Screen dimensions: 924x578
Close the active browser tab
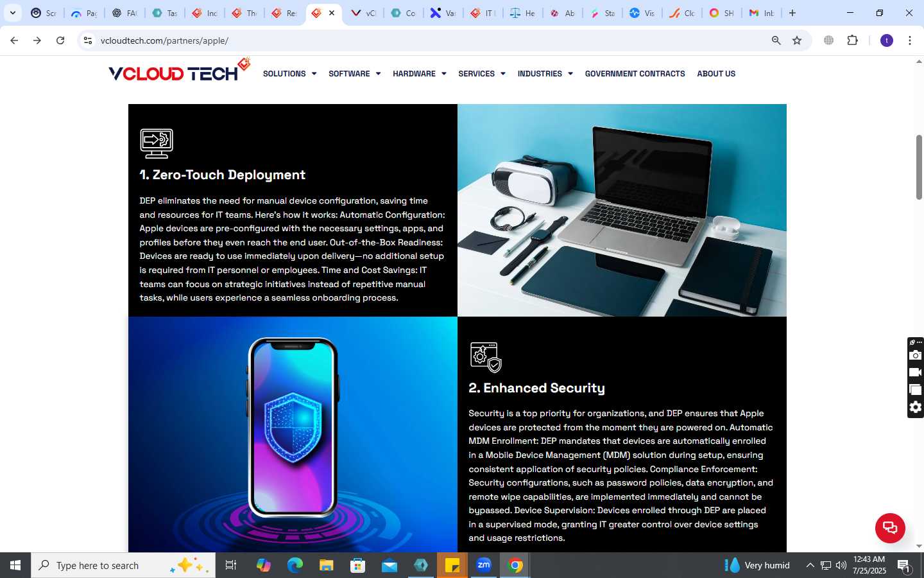click(332, 13)
